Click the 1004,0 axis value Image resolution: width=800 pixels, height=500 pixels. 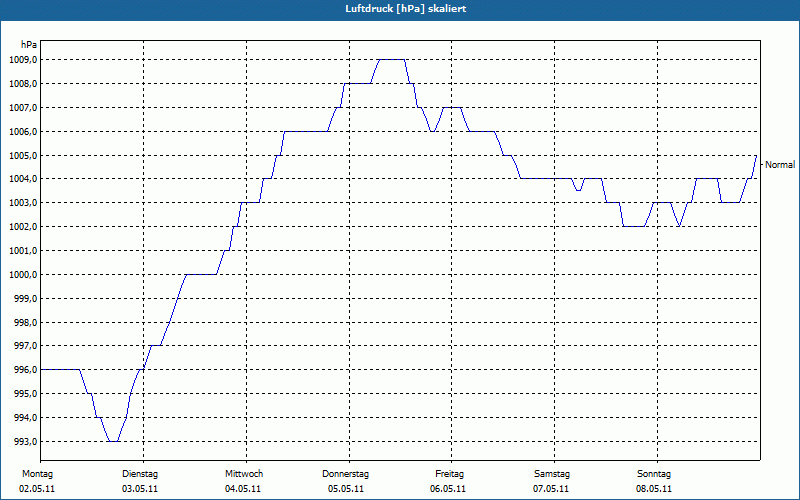(23, 179)
